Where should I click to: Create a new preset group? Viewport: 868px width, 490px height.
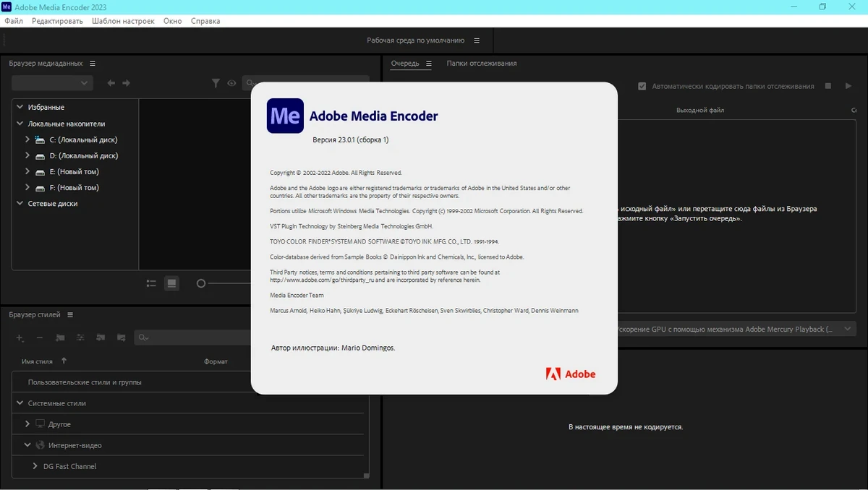click(60, 338)
